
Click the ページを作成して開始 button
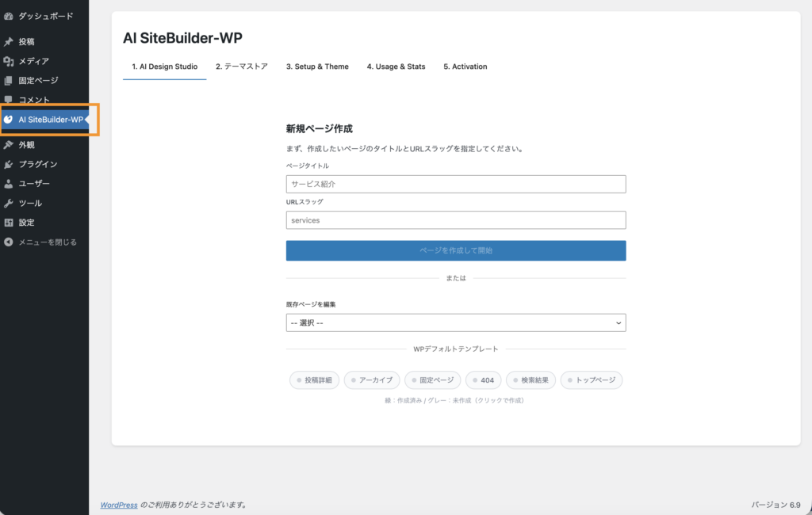click(x=456, y=250)
